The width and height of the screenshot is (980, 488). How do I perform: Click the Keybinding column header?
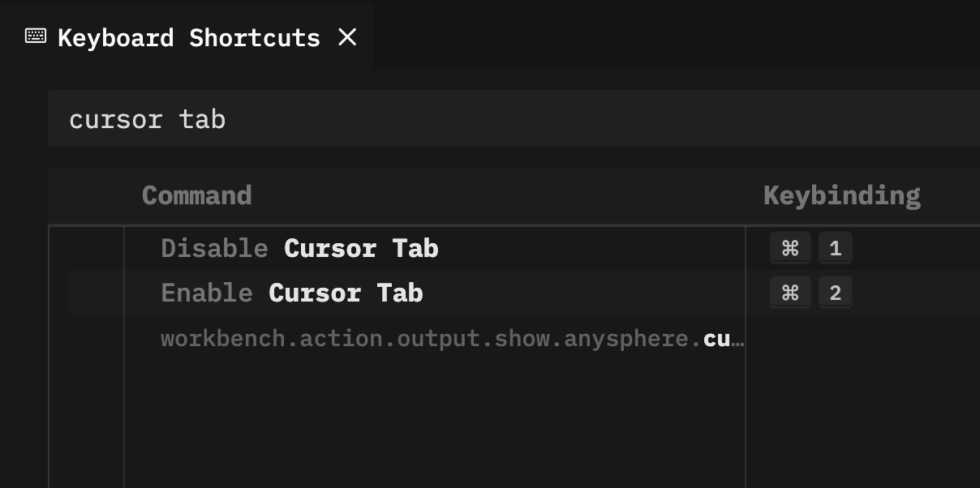(x=841, y=195)
